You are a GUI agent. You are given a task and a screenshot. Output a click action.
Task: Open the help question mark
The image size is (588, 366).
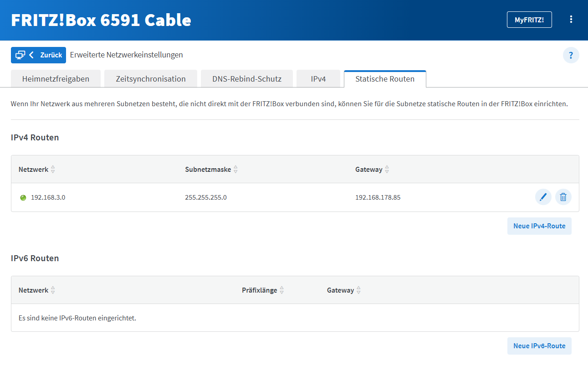[x=571, y=55]
